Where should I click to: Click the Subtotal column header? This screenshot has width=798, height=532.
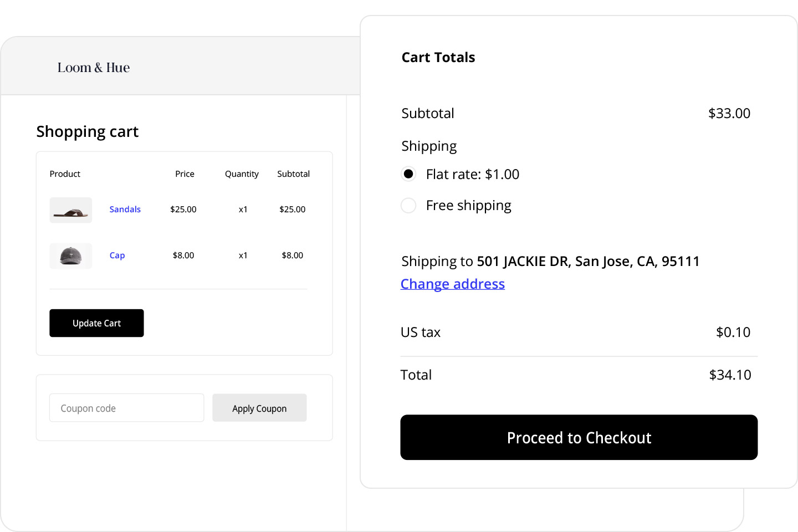293,173
